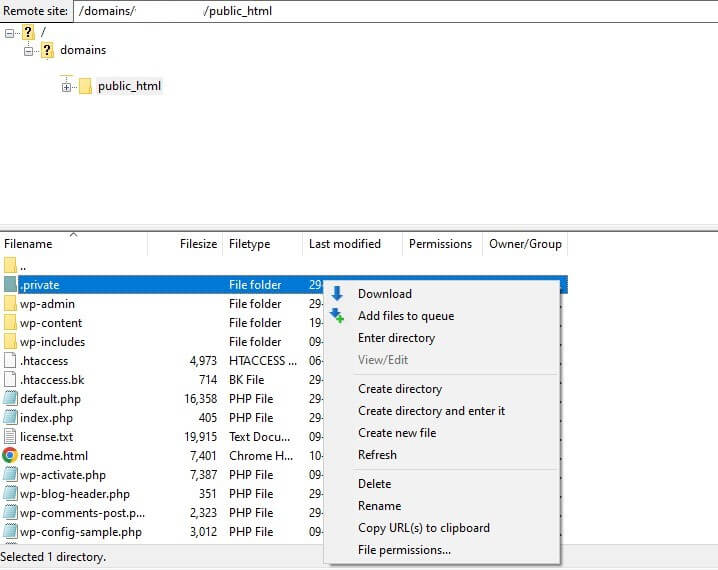Select Enter directory in context menu

click(x=396, y=338)
